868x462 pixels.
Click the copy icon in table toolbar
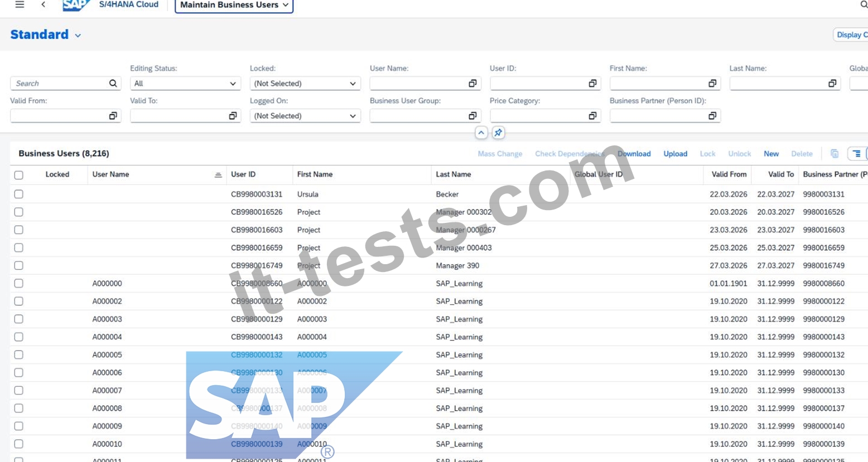click(835, 154)
